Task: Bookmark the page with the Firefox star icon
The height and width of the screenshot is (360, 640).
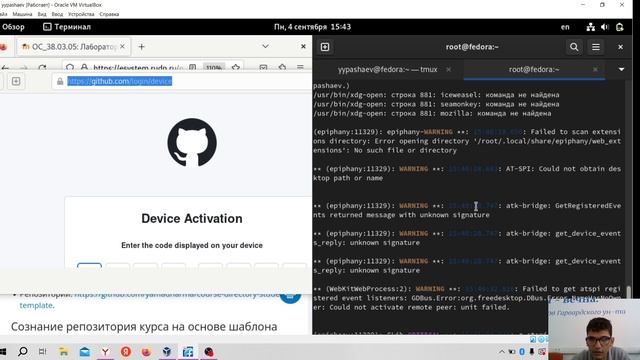Action: (236, 67)
